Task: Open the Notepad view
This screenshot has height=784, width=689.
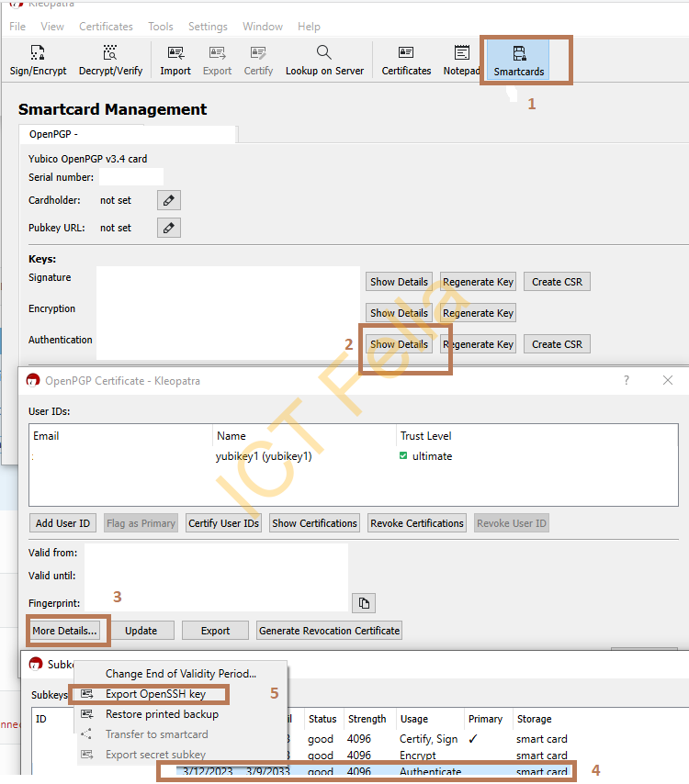Action: pyautogui.click(x=461, y=60)
